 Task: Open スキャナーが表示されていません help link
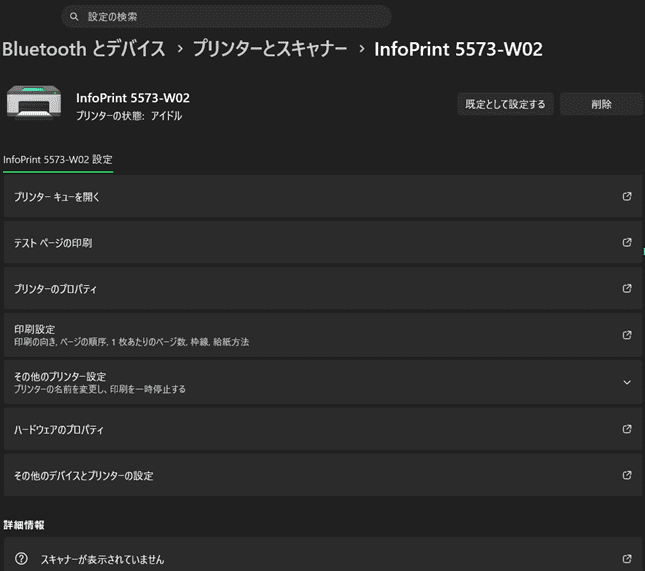[323, 554]
